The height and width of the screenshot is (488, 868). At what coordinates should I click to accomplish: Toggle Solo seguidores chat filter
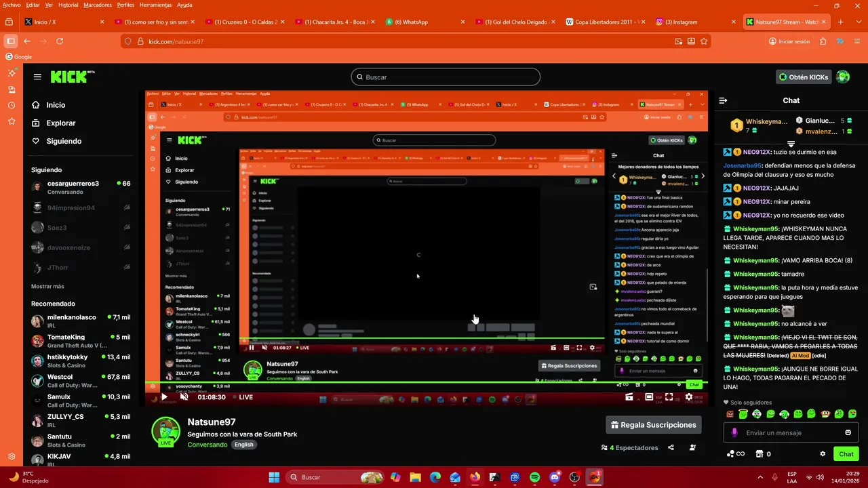coord(747,403)
